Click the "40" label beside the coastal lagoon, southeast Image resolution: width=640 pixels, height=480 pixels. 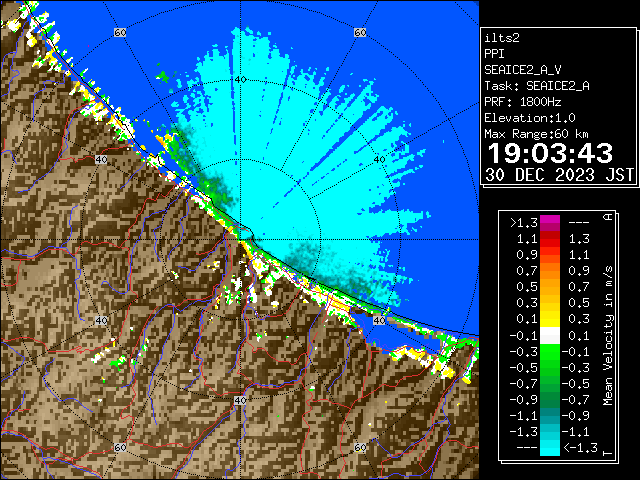pos(380,320)
